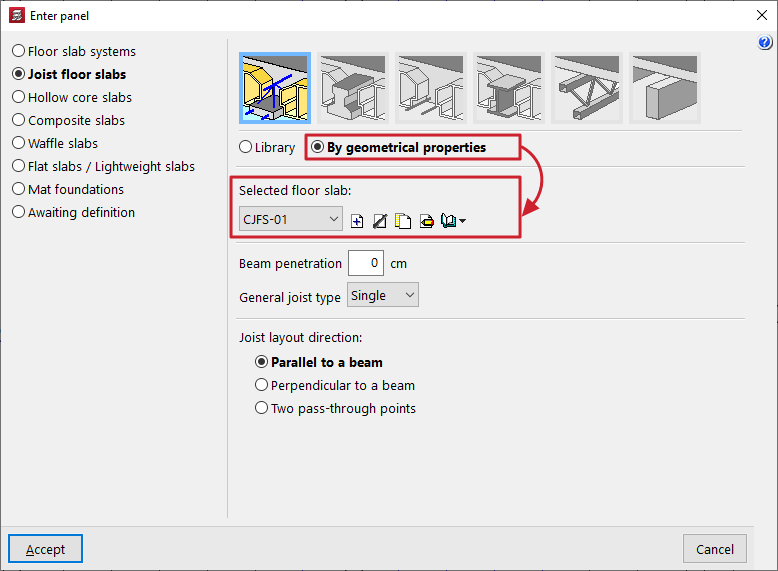778x571 pixels.
Task: Close the Enter panel dialog
Action: point(762,15)
